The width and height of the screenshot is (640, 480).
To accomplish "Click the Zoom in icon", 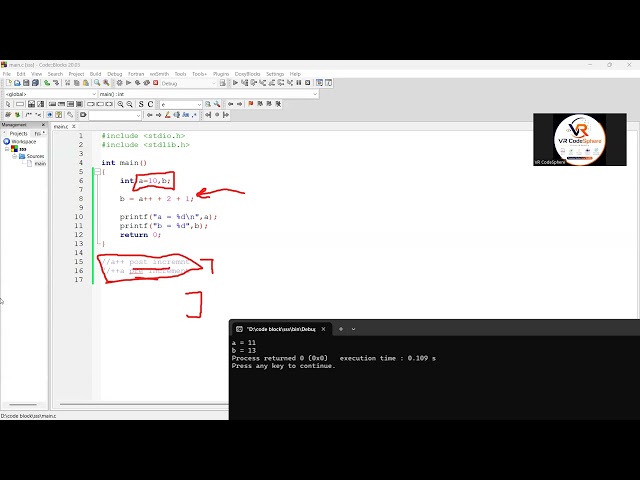I will (120, 104).
